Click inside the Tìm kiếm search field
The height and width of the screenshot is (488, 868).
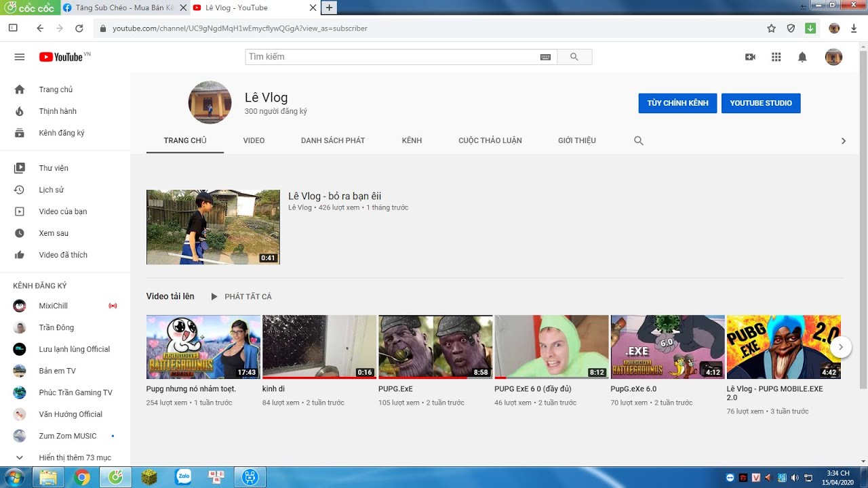pyautogui.click(x=393, y=57)
